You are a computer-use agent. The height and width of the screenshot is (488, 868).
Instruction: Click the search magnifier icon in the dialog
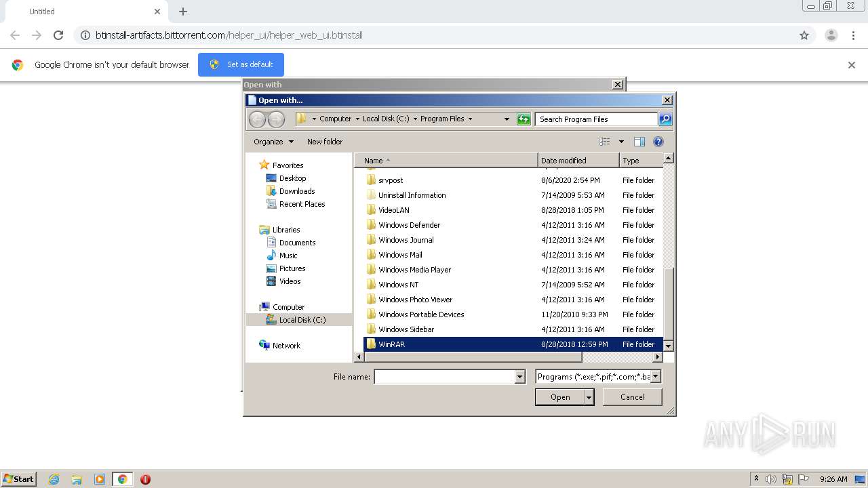665,119
